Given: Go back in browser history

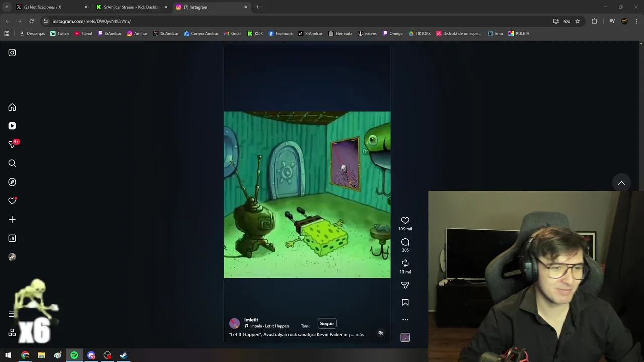Looking at the screenshot, I should click(x=7, y=21).
